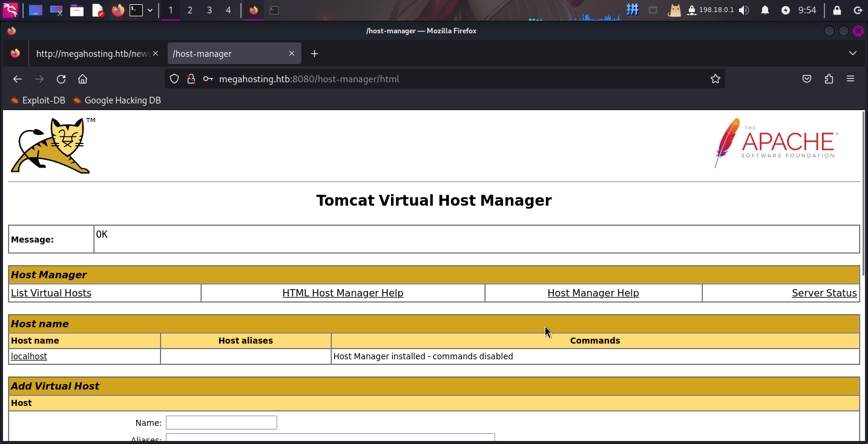Launch Firefox from the panel launcher
Viewport: 868px width, 444px height.
pyautogui.click(x=118, y=10)
